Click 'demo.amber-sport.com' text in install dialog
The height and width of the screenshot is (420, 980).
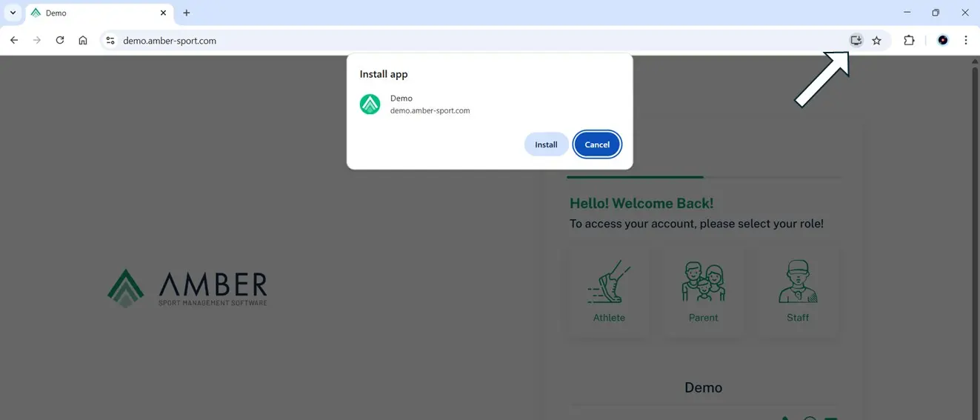(430, 111)
